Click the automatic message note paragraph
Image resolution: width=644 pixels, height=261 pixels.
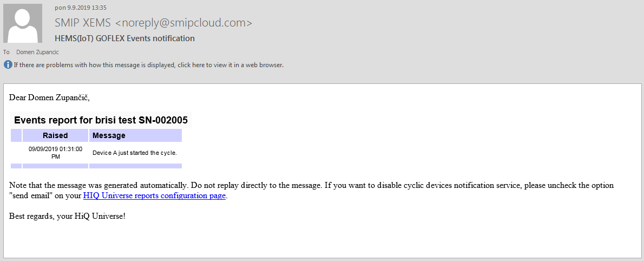pyautogui.click(x=311, y=185)
